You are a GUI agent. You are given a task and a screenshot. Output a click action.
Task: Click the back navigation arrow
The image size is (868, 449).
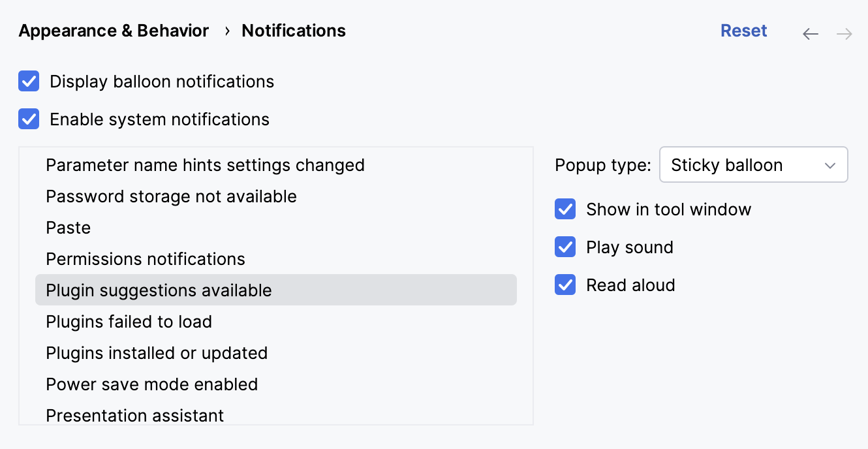(811, 33)
